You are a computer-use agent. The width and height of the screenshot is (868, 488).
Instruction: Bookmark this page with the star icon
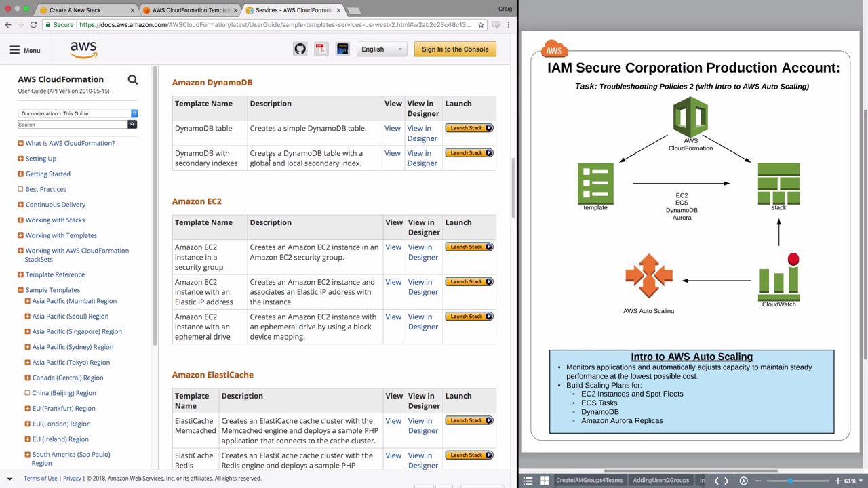click(x=481, y=25)
